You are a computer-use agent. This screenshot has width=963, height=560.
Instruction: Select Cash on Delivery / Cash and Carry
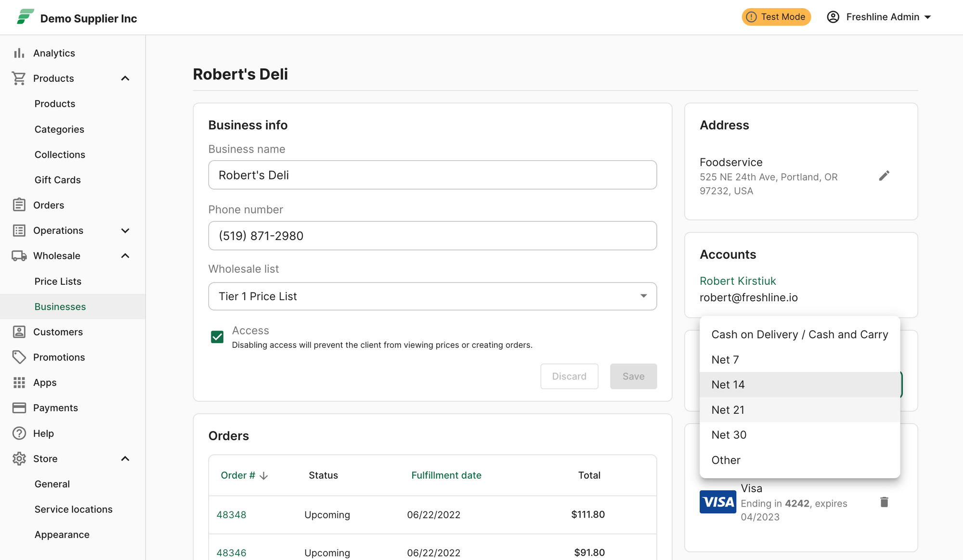[800, 334]
